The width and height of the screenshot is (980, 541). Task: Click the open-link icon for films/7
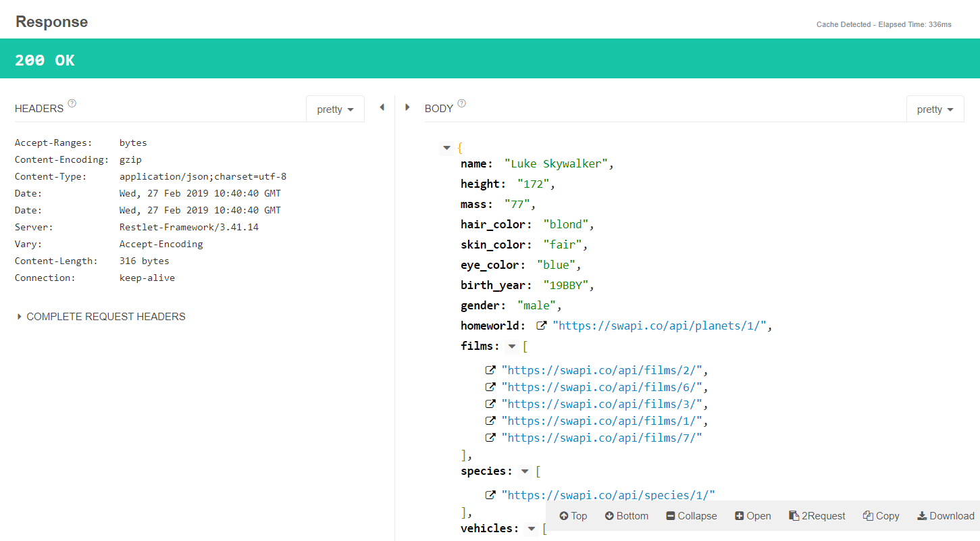point(490,438)
